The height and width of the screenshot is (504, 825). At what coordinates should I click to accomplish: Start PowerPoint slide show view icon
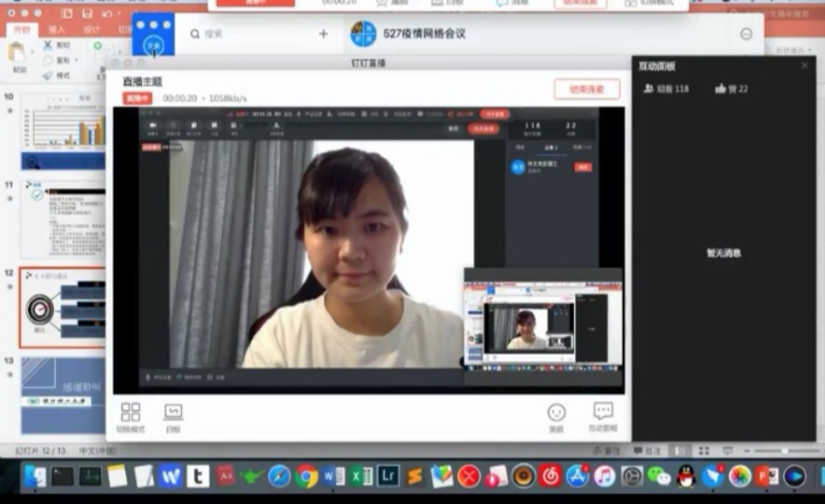pyautogui.click(x=728, y=451)
